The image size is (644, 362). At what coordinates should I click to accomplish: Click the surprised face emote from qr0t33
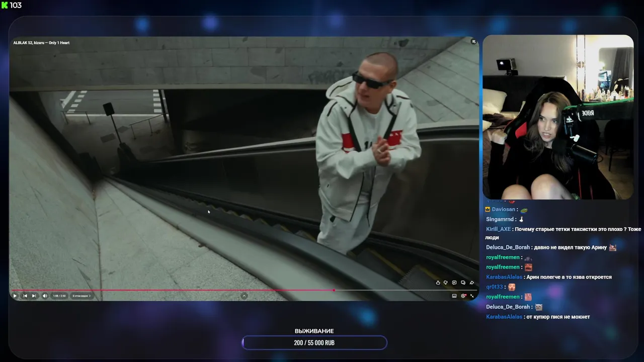[511, 287]
